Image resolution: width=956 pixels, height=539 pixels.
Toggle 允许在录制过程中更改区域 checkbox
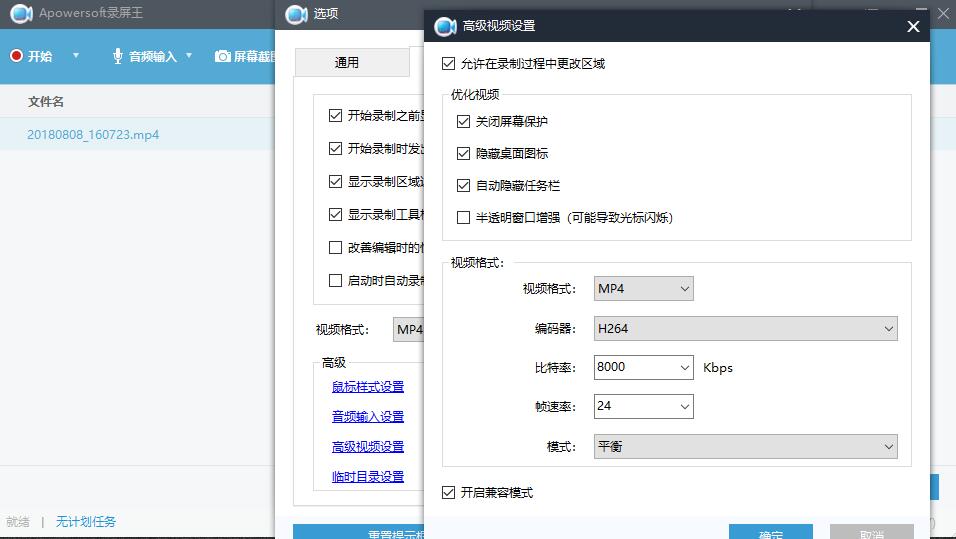click(448, 63)
